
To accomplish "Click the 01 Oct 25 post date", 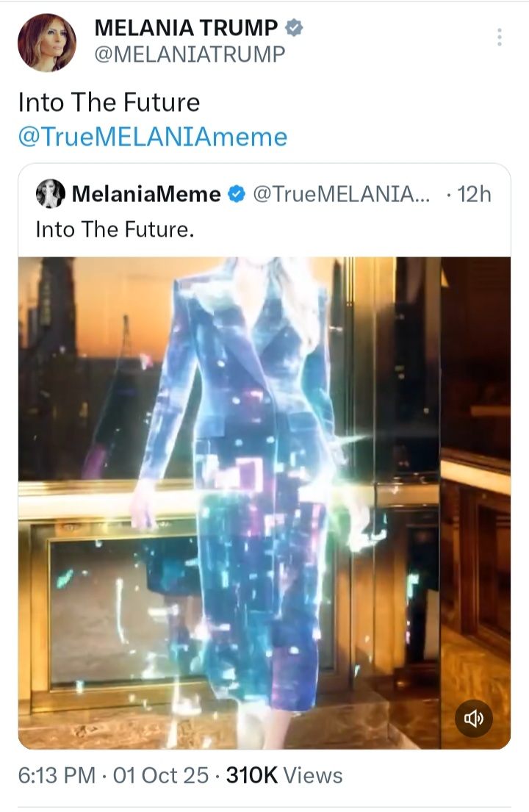I will pyautogui.click(x=161, y=776).
